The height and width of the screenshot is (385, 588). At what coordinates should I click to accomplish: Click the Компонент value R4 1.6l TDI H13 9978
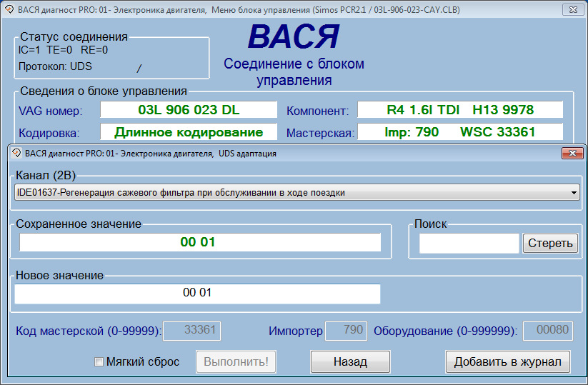click(x=460, y=110)
